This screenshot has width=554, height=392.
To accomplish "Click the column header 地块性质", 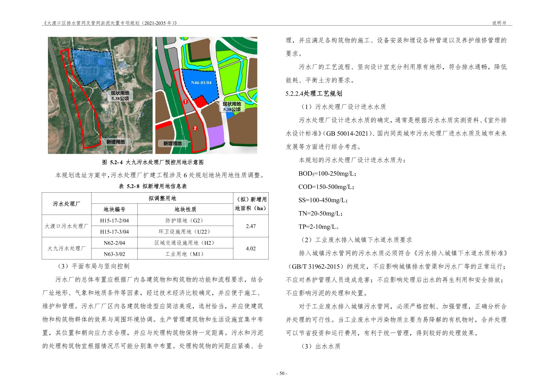I will 185,209.
